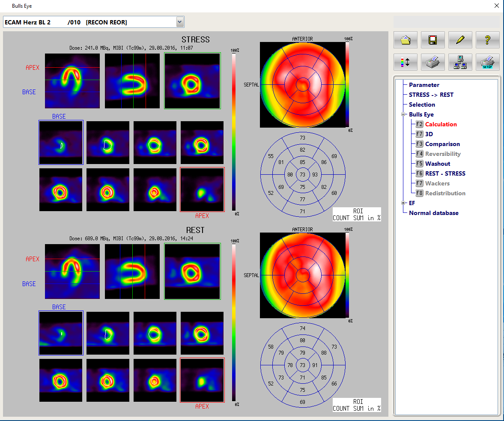
Task: Collapse the Bulls Eye tree node
Action: (403, 114)
